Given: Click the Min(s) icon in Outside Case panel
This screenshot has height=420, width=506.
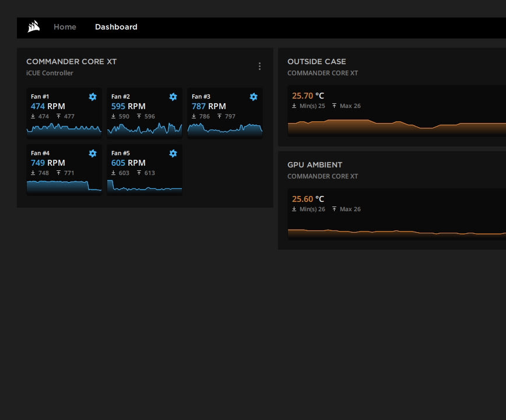Looking at the screenshot, I should [294, 106].
